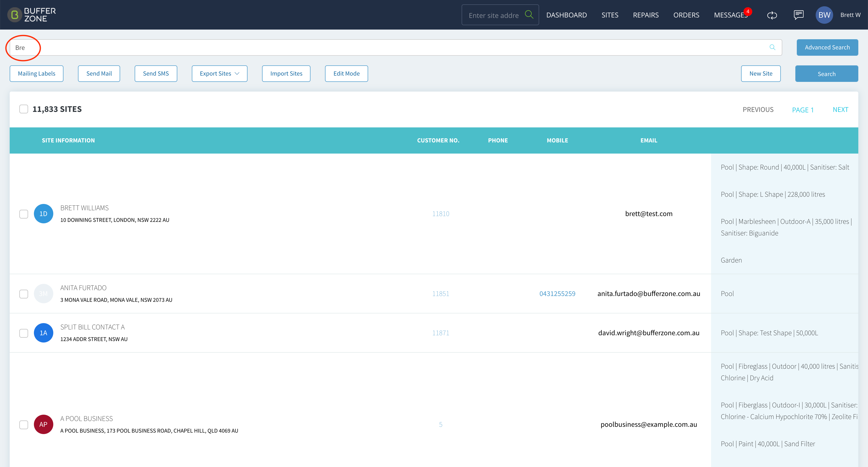Expand the Export Sites dropdown

[x=219, y=73]
